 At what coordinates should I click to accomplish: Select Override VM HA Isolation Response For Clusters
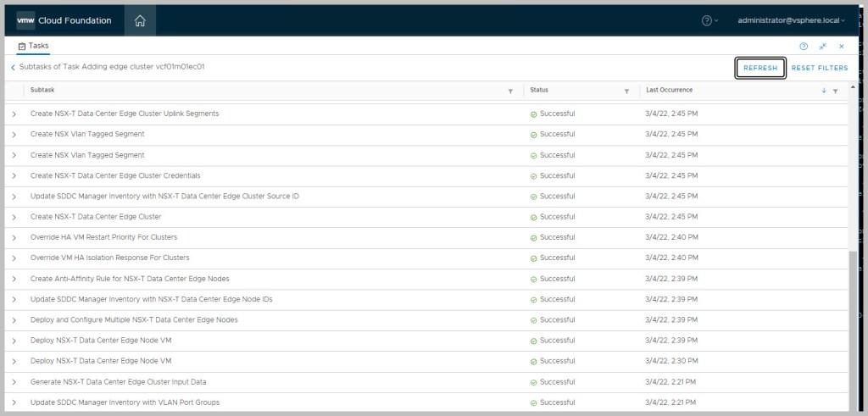click(x=110, y=258)
